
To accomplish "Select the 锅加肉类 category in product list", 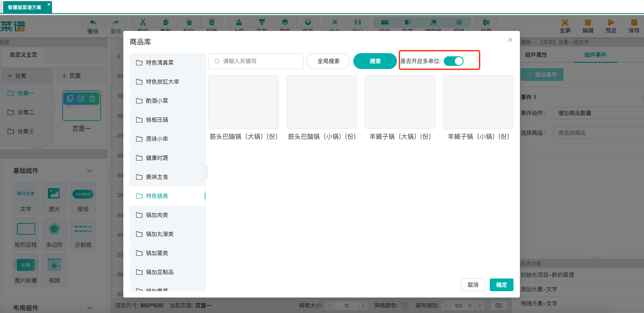I will (x=157, y=215).
